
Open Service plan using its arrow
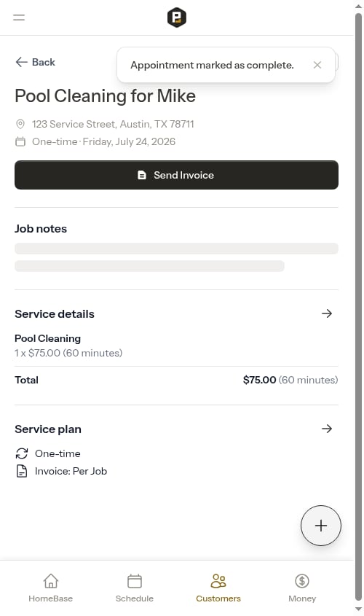click(327, 429)
